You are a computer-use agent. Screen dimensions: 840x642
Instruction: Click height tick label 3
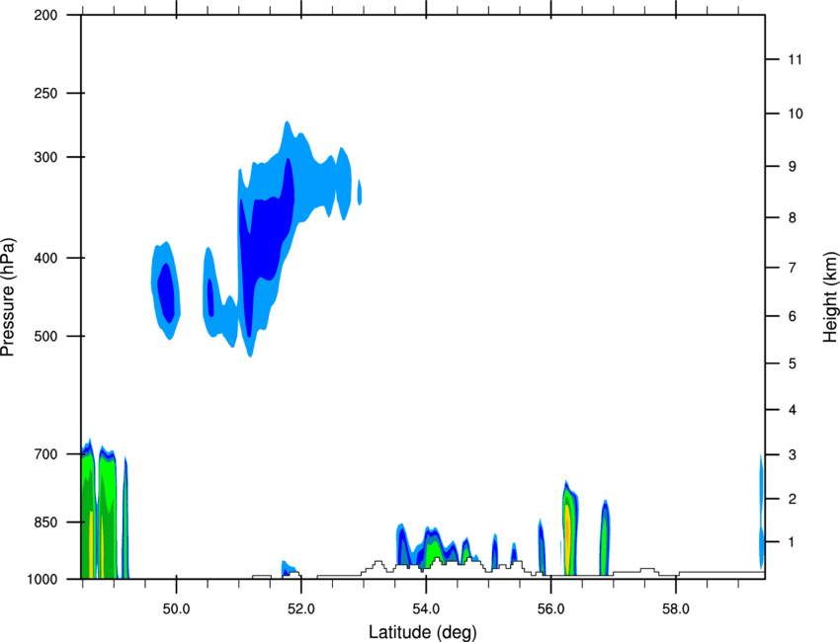pyautogui.click(x=793, y=455)
